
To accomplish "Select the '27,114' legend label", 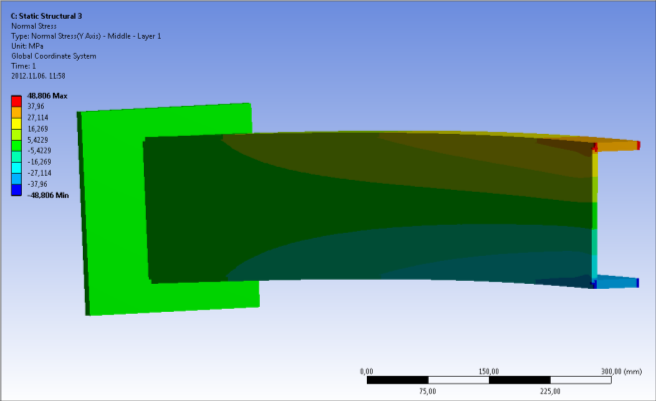I will pyautogui.click(x=38, y=118).
